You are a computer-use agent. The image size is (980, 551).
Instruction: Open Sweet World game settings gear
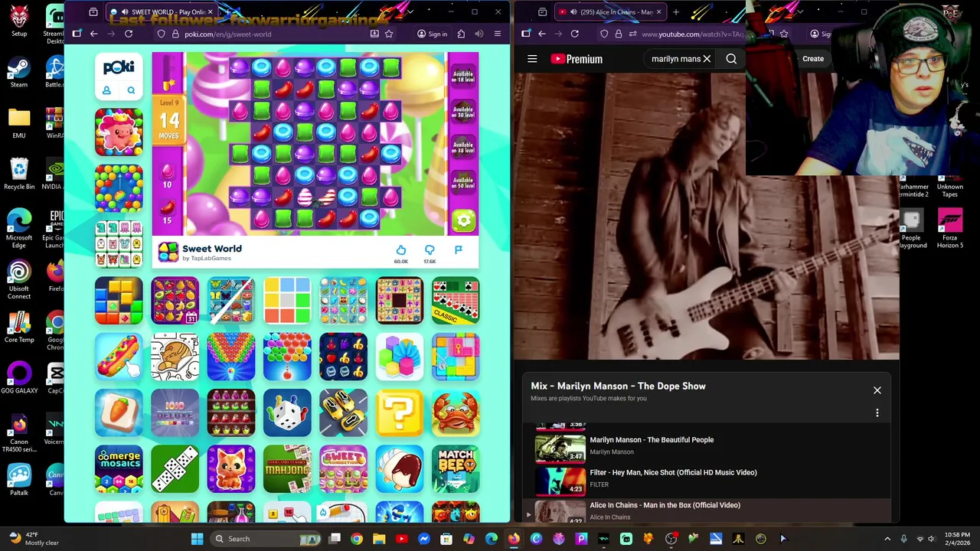[x=463, y=221]
